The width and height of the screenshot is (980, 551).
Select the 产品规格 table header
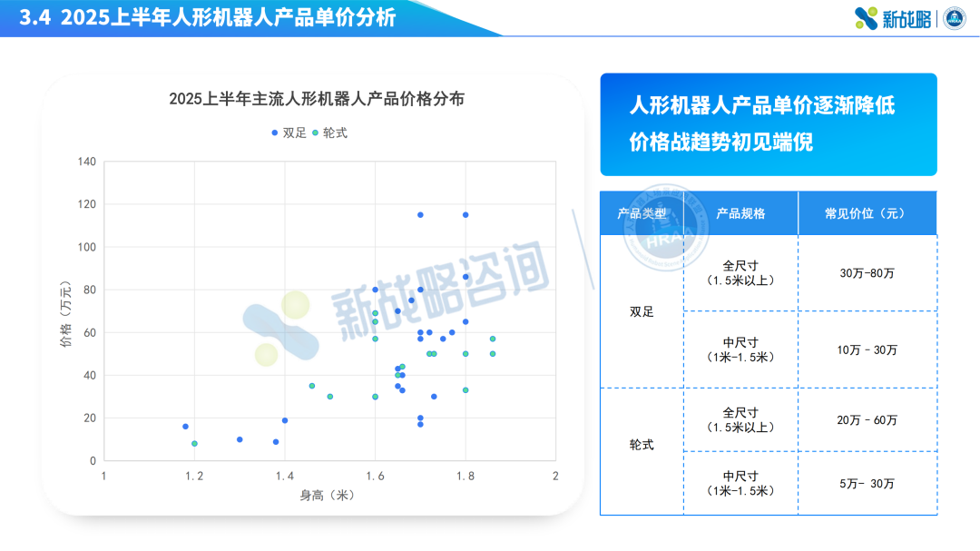coord(740,214)
